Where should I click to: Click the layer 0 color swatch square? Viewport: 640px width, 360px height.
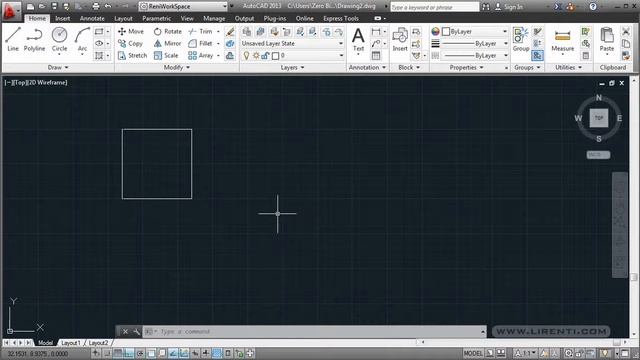276,56
